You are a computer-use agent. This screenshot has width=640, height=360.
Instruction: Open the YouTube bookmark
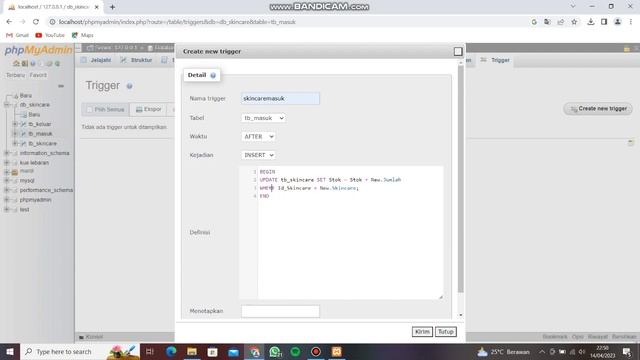pos(50,35)
